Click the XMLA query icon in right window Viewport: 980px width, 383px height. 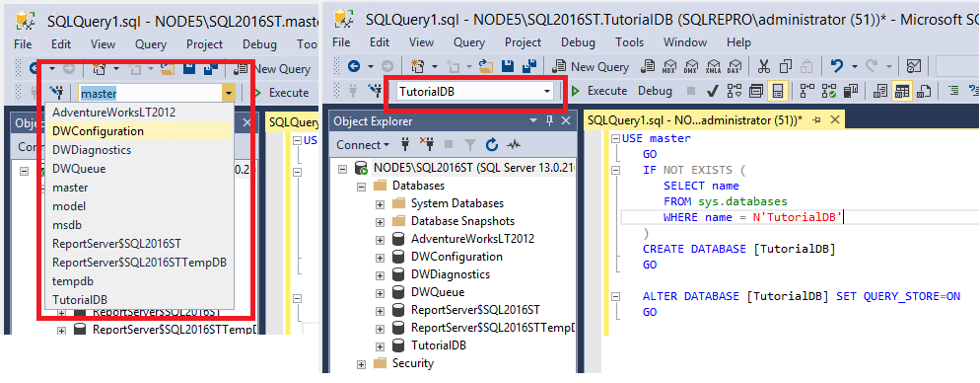713,66
